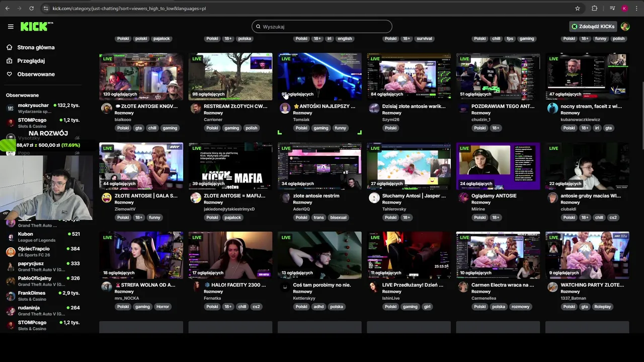
Task: Click the 'funny' tag under ZiemowitV
Action: (x=154, y=218)
